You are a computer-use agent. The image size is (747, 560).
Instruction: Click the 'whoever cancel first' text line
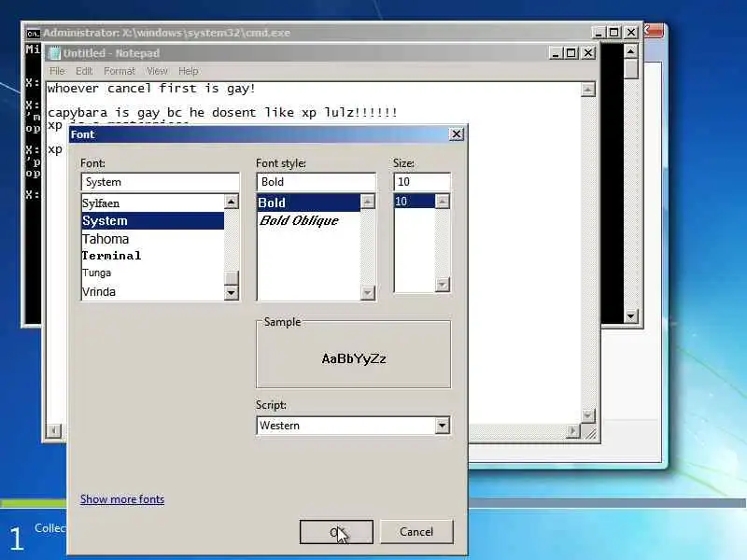tap(151, 89)
